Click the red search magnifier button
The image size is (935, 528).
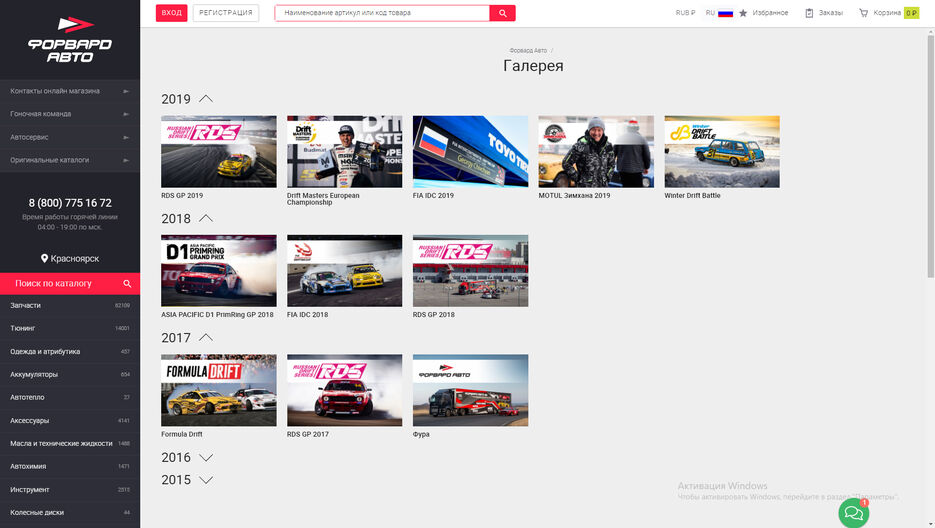502,13
